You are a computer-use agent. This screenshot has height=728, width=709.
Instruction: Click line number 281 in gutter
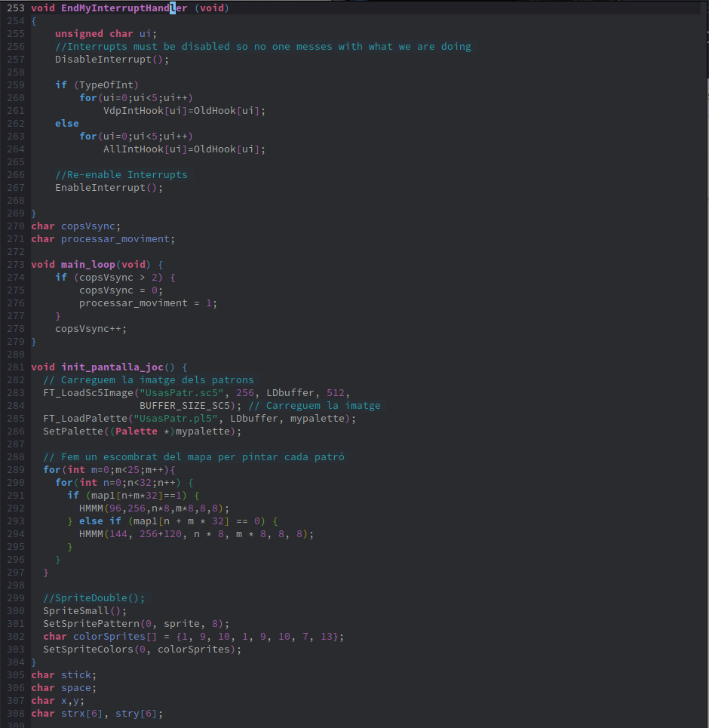pos(15,367)
